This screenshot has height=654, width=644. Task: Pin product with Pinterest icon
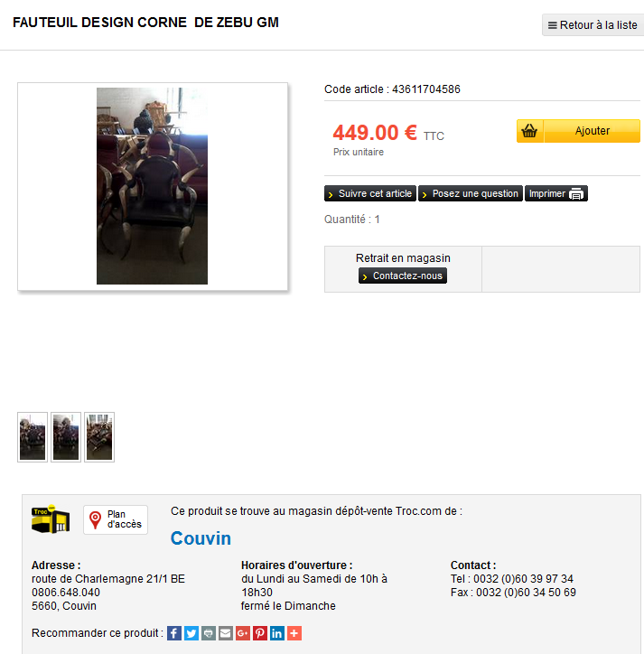click(x=259, y=633)
